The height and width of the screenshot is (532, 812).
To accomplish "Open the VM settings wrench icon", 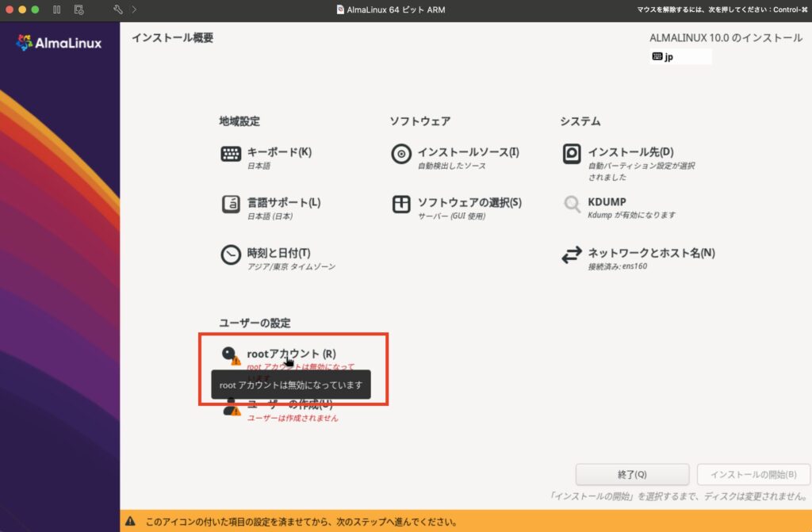I will [x=118, y=10].
